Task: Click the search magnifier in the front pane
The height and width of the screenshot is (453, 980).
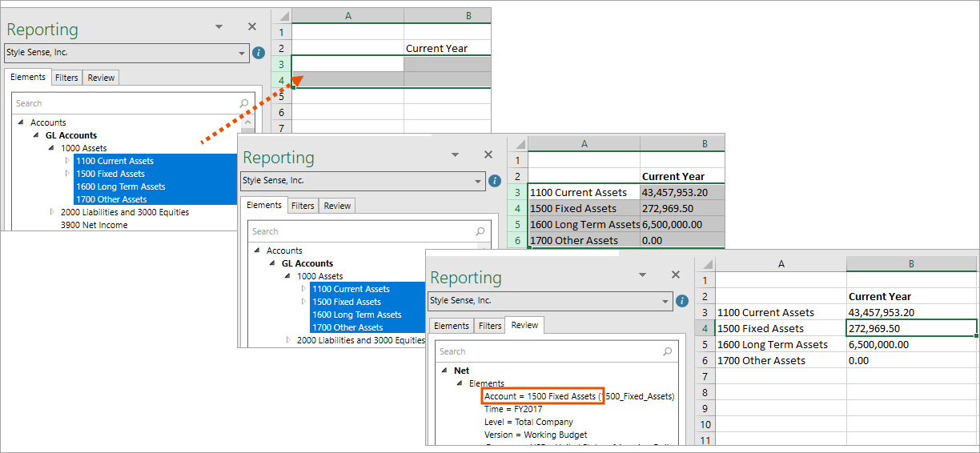Action: point(668,351)
